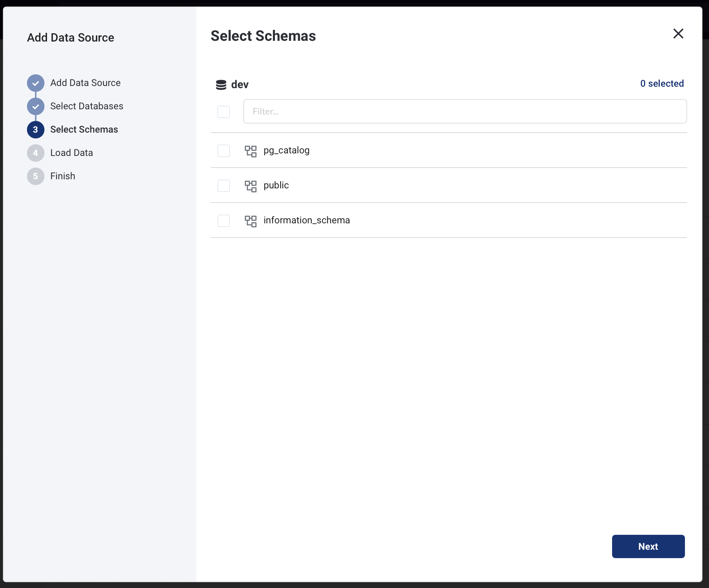This screenshot has width=709, height=588.
Task: Click the pg_catalog schema name
Action: coord(286,150)
